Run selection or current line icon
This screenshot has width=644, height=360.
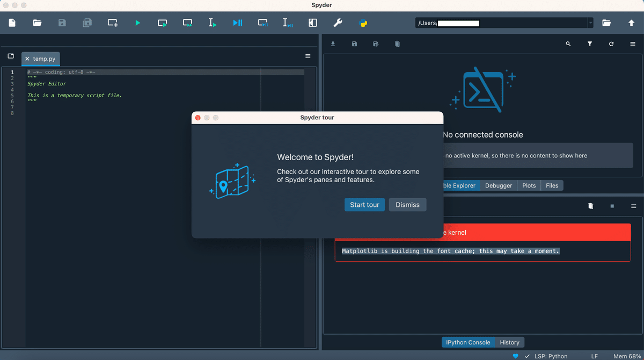[x=213, y=23]
